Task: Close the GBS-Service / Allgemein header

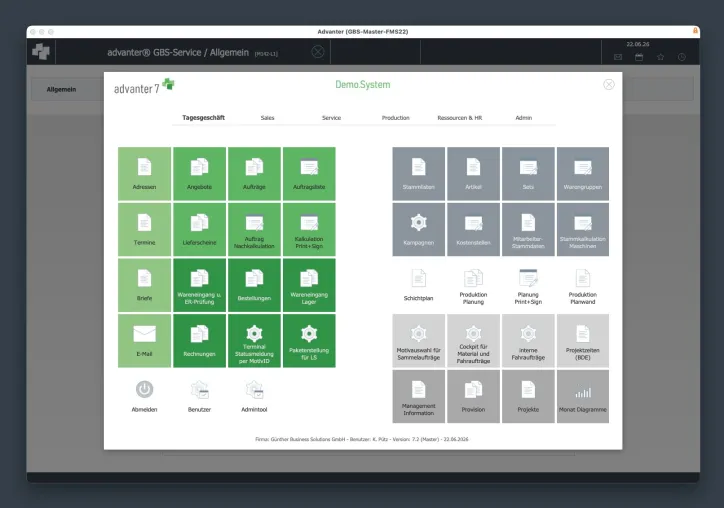Action: pos(318,52)
